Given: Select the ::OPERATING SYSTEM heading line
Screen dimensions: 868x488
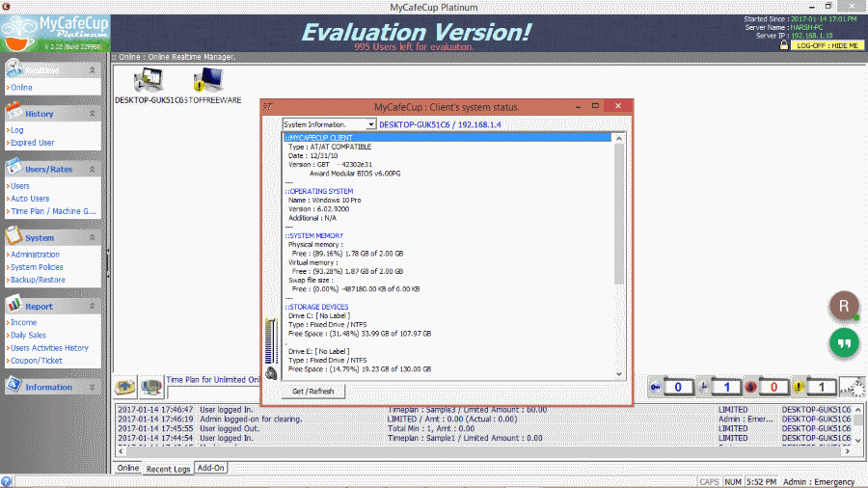Looking at the screenshot, I should click(x=319, y=191).
